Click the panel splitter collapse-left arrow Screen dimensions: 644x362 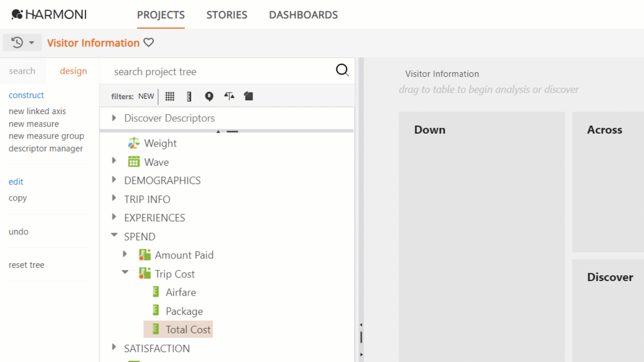[361, 325]
